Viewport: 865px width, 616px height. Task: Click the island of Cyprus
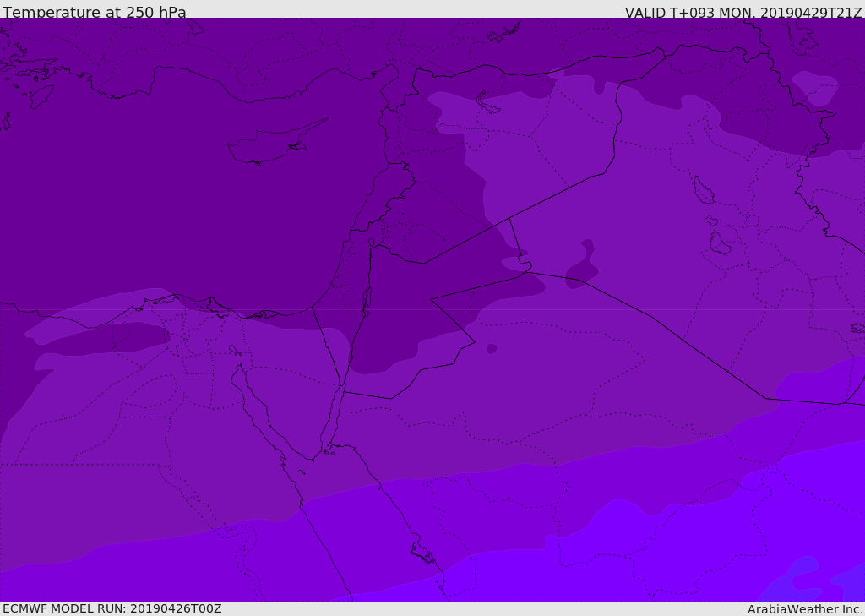coord(276,143)
